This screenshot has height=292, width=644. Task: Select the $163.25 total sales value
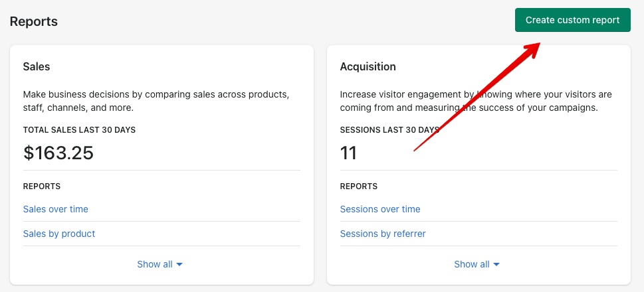[58, 153]
